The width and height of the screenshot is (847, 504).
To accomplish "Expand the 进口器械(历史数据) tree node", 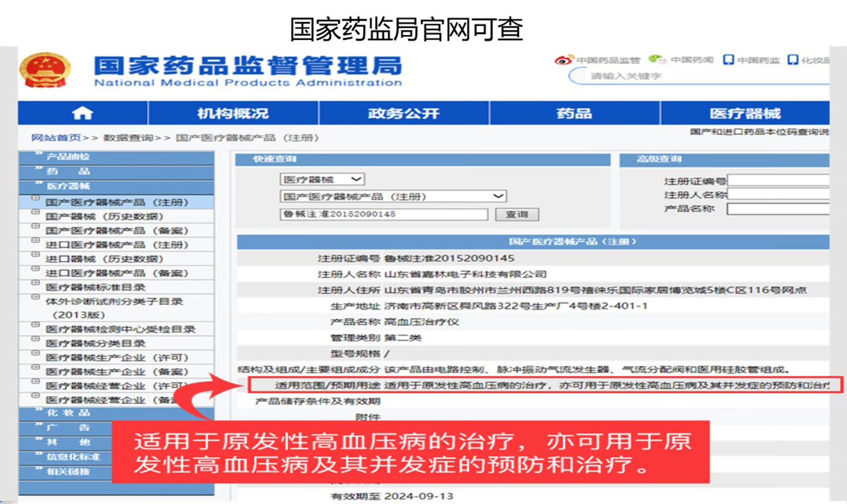I will (x=34, y=255).
